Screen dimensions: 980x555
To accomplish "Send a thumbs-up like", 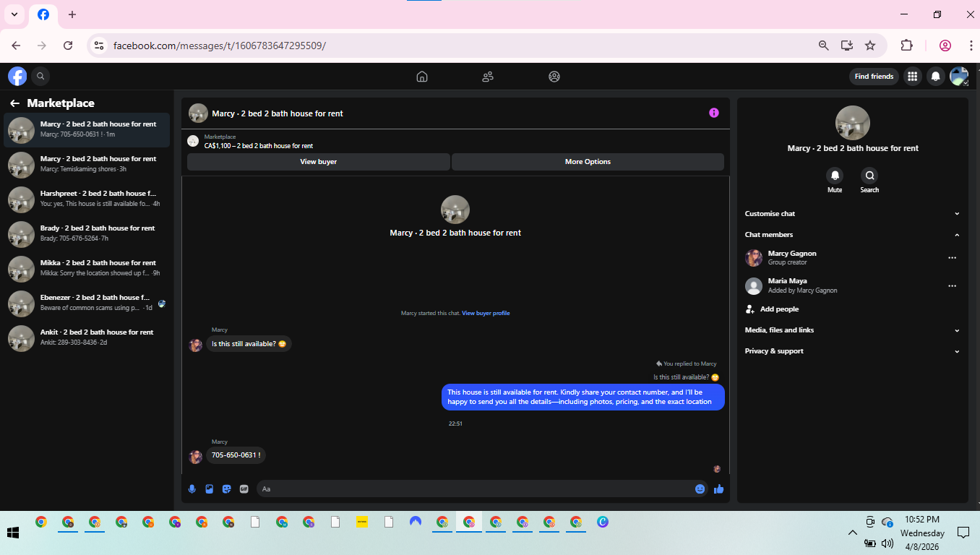I will 718,489.
